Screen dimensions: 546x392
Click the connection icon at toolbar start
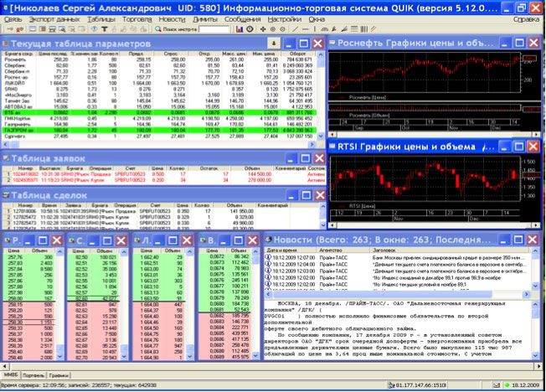(7, 28)
